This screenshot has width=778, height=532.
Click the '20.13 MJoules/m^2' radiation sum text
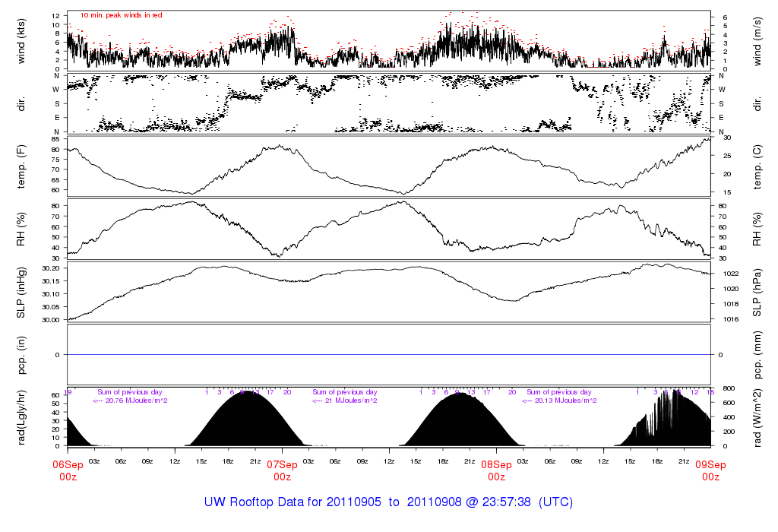565,401
